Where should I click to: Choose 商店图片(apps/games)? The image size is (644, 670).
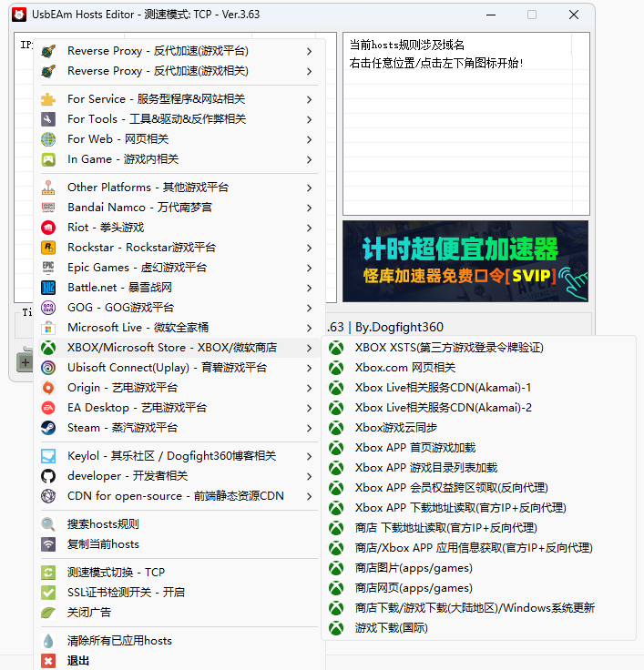coord(478,568)
